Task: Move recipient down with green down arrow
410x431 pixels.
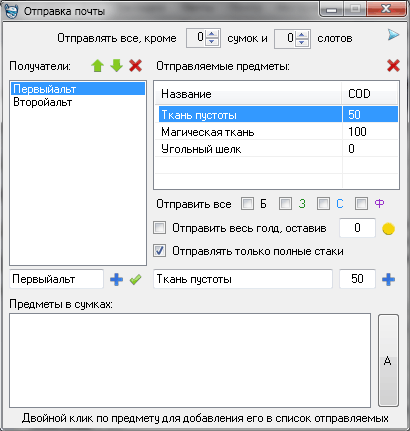Action: coord(117,66)
